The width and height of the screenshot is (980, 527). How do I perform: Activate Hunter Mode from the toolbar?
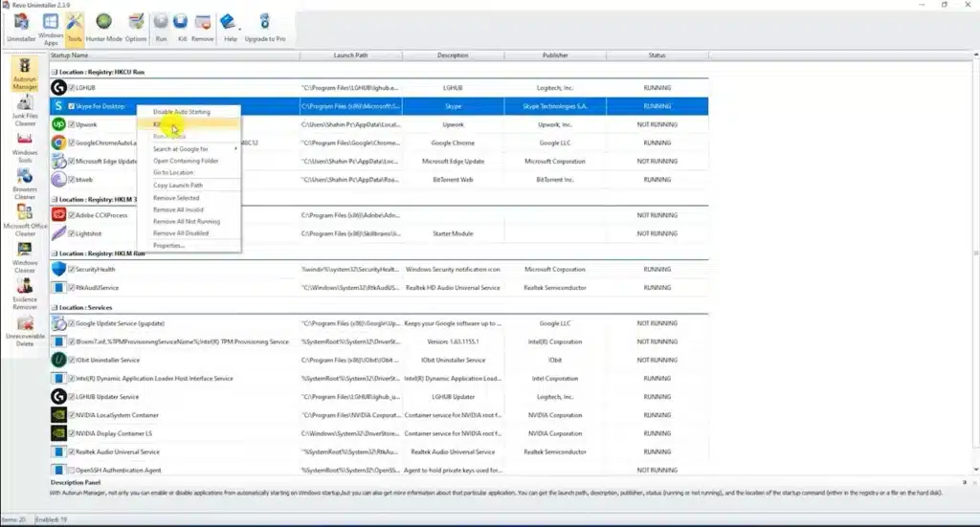(x=103, y=28)
